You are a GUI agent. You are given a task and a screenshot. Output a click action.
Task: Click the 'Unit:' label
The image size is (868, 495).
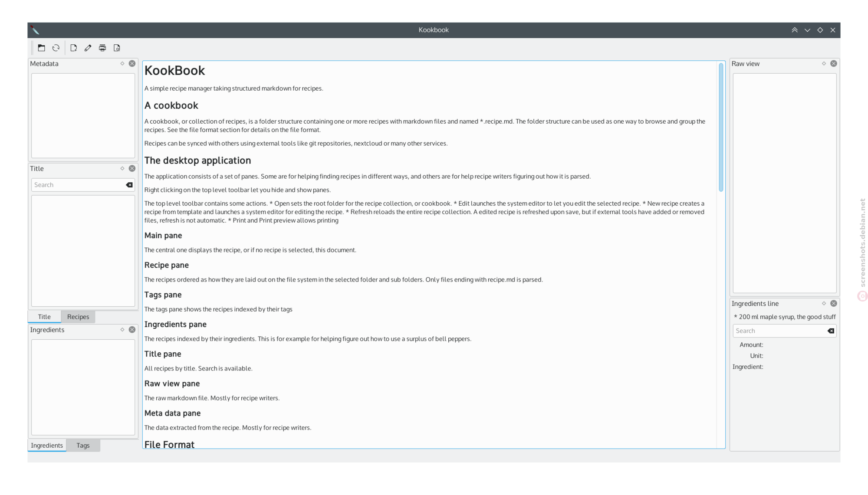click(x=756, y=356)
